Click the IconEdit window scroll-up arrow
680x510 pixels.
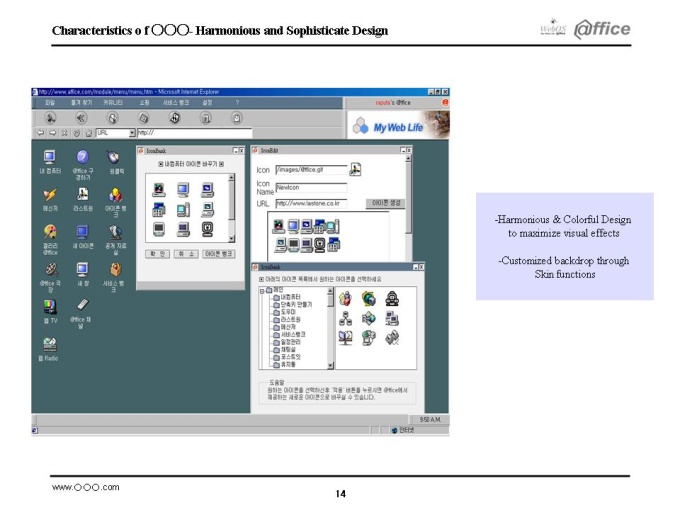(x=408, y=158)
